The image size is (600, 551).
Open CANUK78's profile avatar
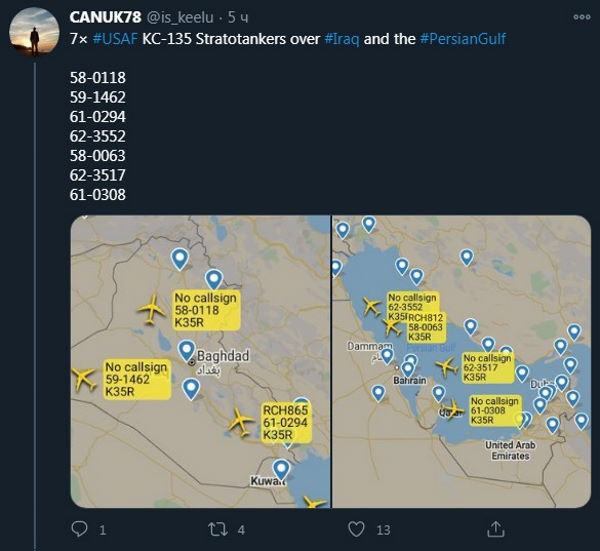(x=34, y=36)
